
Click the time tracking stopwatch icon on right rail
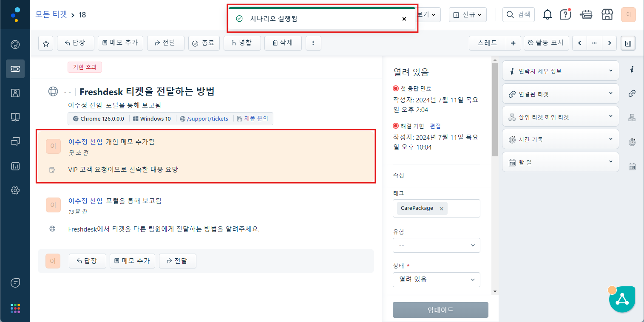632,142
